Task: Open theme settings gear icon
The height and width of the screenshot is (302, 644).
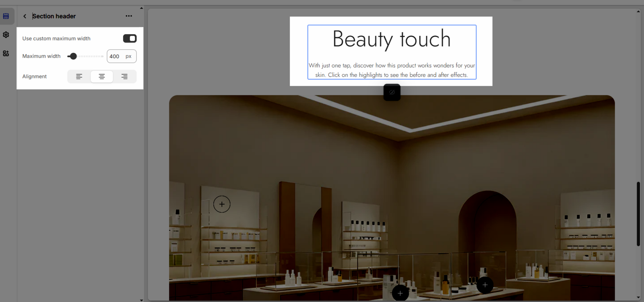Action: click(x=6, y=35)
